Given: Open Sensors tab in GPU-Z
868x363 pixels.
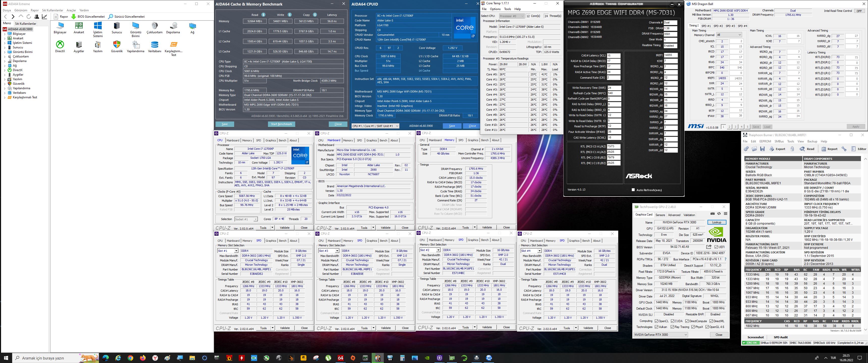Looking at the screenshot, I should coord(660,215).
